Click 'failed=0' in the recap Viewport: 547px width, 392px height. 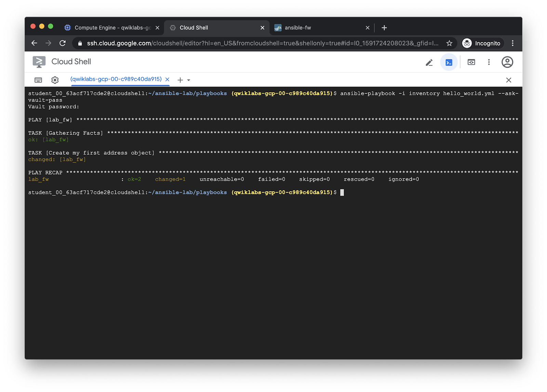coord(271,179)
